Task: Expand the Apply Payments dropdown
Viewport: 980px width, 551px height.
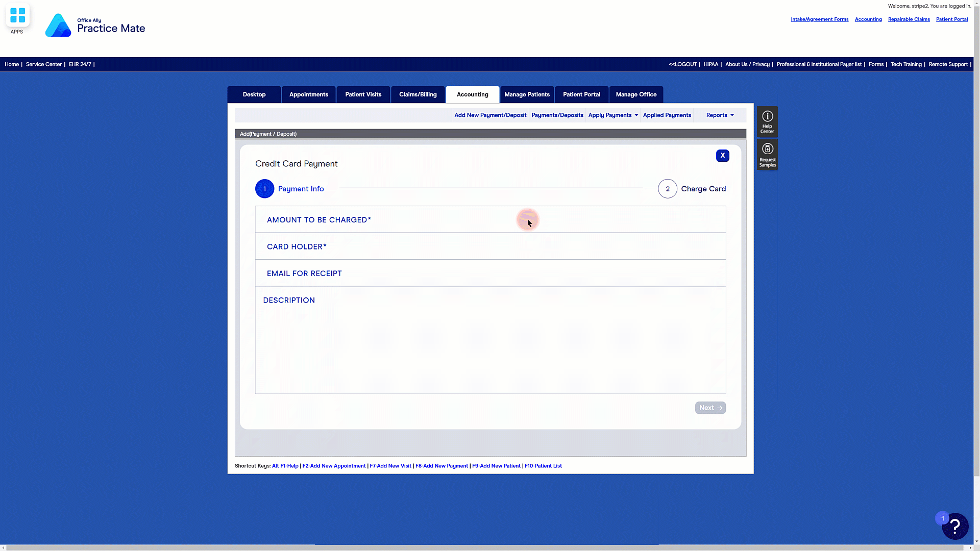Action: tap(613, 115)
